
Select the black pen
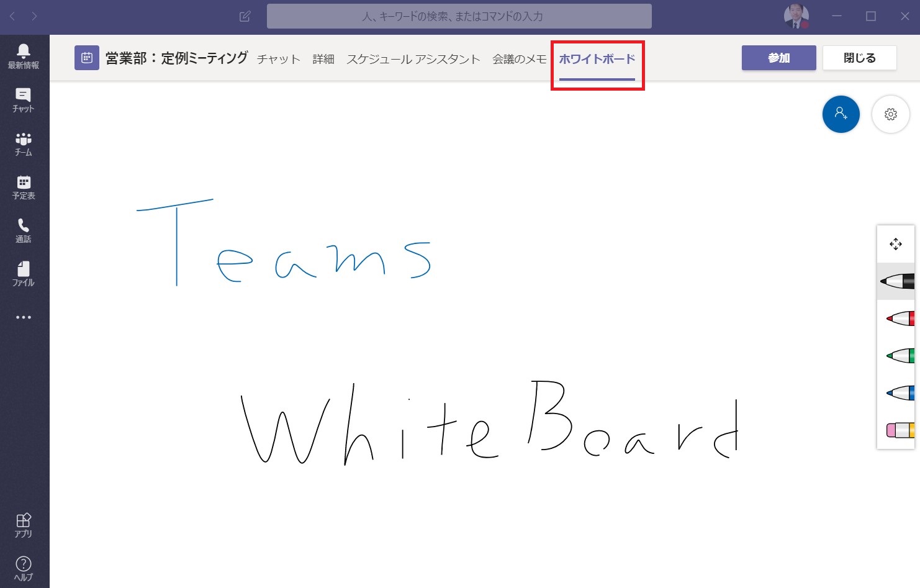(897, 281)
